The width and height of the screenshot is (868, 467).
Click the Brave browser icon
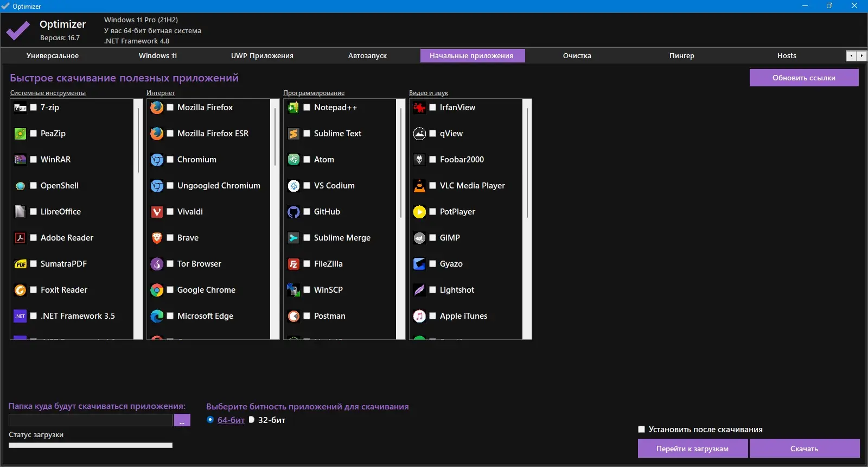pos(157,238)
